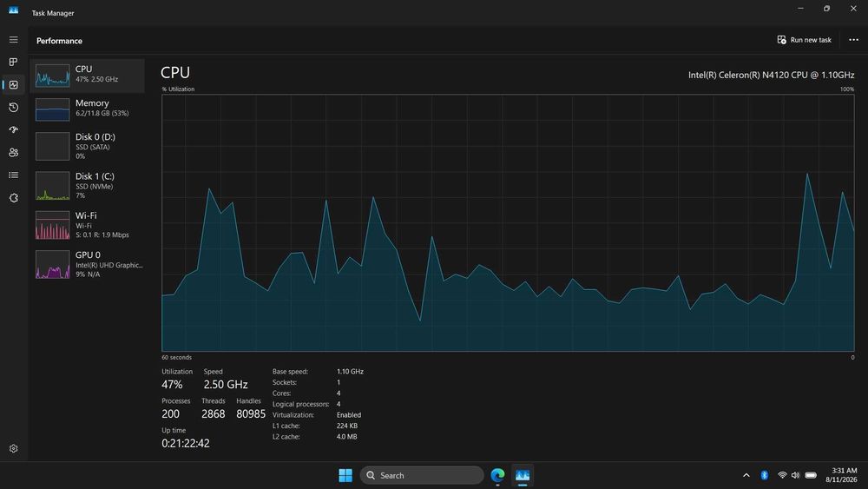Screen dimensions: 868x489
Task: Open the hamburger navigation menu
Action: click(x=13, y=40)
